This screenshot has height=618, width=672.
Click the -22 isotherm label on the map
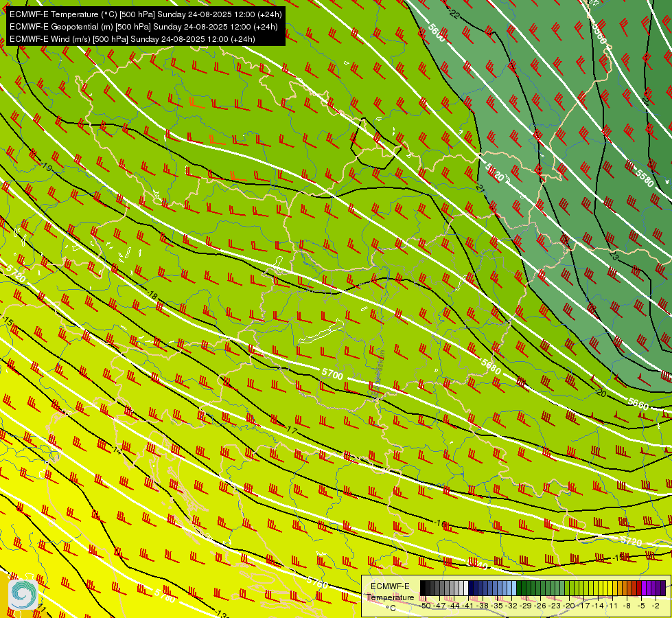[x=454, y=14]
